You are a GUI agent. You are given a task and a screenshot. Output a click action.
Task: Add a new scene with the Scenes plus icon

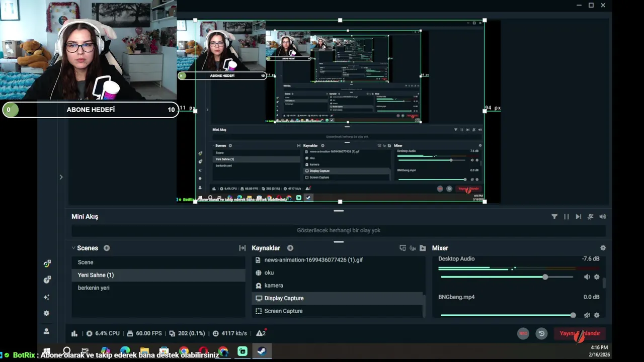(x=107, y=248)
